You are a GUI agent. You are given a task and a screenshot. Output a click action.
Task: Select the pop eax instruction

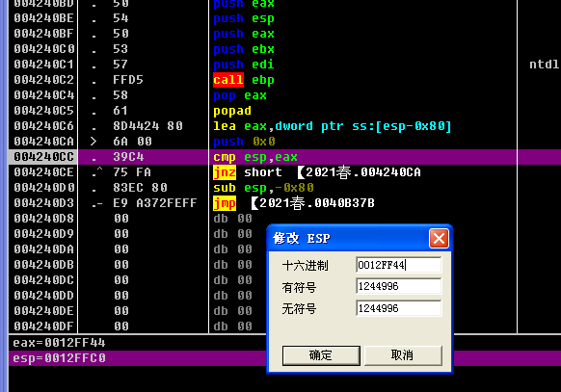click(x=240, y=95)
